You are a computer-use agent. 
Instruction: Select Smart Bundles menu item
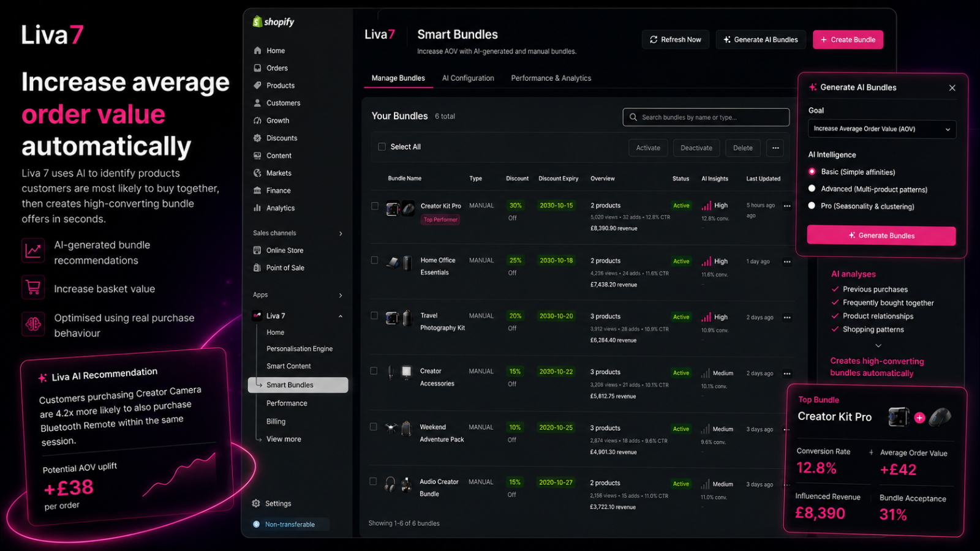coord(298,385)
